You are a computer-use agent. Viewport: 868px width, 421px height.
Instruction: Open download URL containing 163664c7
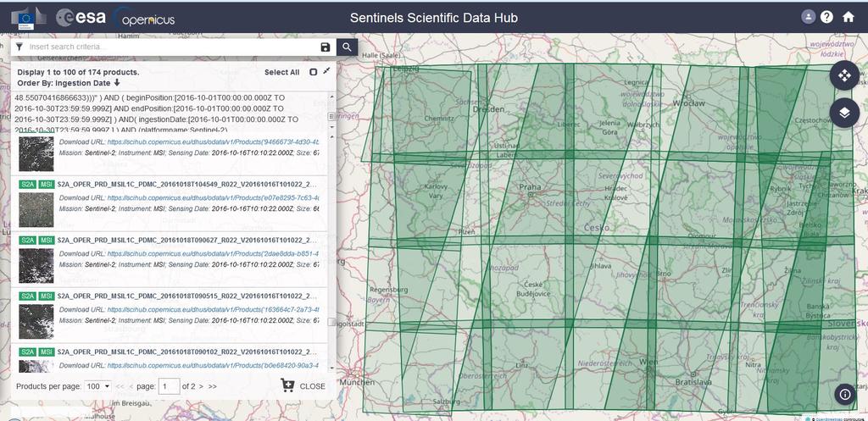tap(213, 310)
